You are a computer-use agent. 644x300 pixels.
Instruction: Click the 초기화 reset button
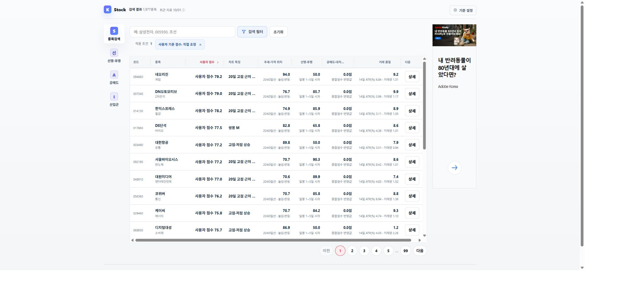point(278,32)
